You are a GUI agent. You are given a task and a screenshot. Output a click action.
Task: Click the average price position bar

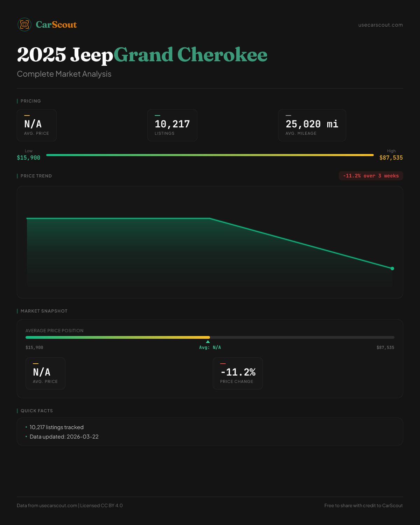pos(210,337)
